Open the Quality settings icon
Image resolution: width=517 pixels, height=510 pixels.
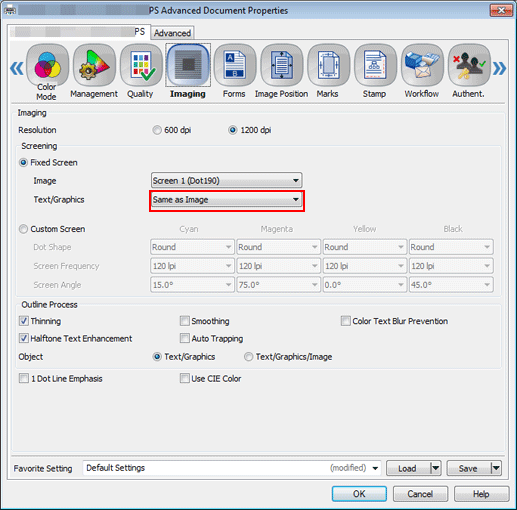[x=141, y=65]
